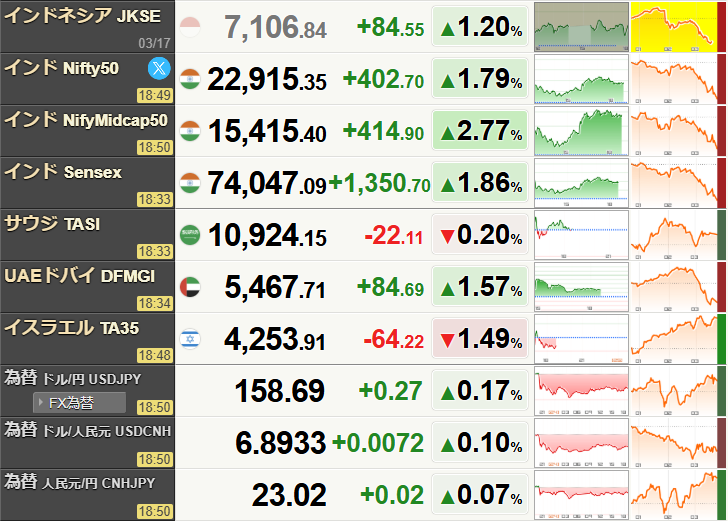View JKSE yellow long-term chart thumbnail
The width and height of the screenshot is (728, 521).
674,27
